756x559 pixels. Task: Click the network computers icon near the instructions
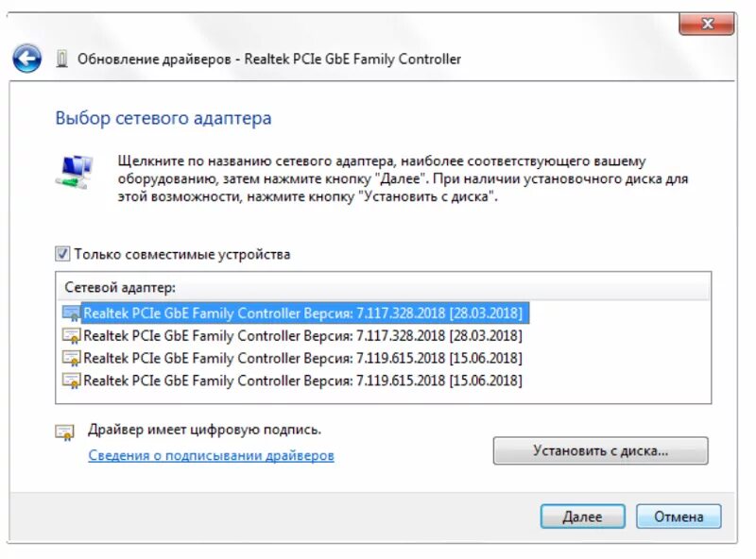click(74, 172)
